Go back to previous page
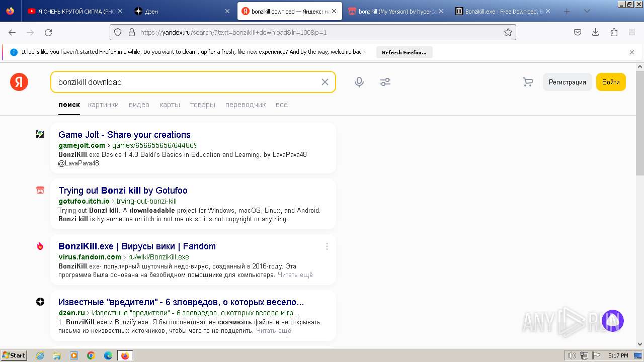The height and width of the screenshot is (362, 644). (x=12, y=32)
